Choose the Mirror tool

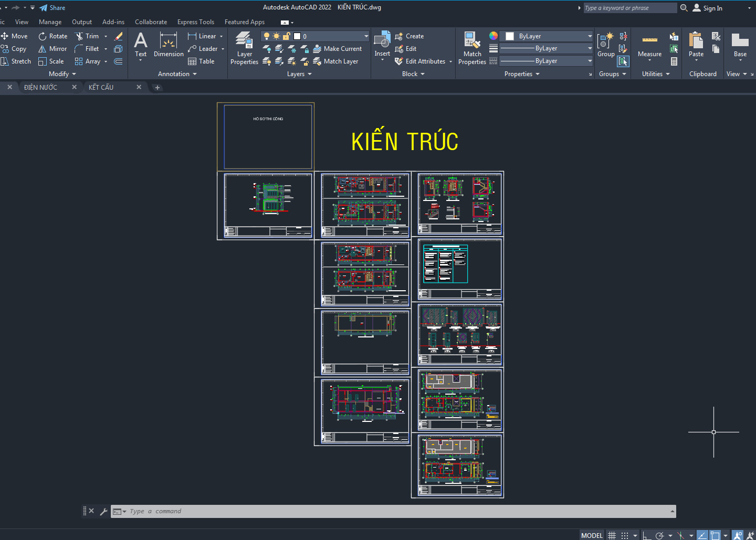click(x=52, y=49)
